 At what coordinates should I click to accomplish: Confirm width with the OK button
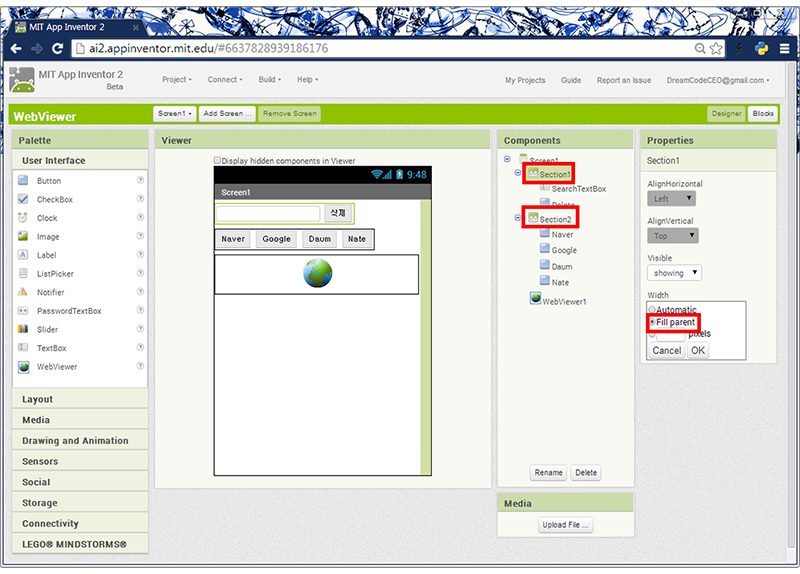[x=697, y=351]
